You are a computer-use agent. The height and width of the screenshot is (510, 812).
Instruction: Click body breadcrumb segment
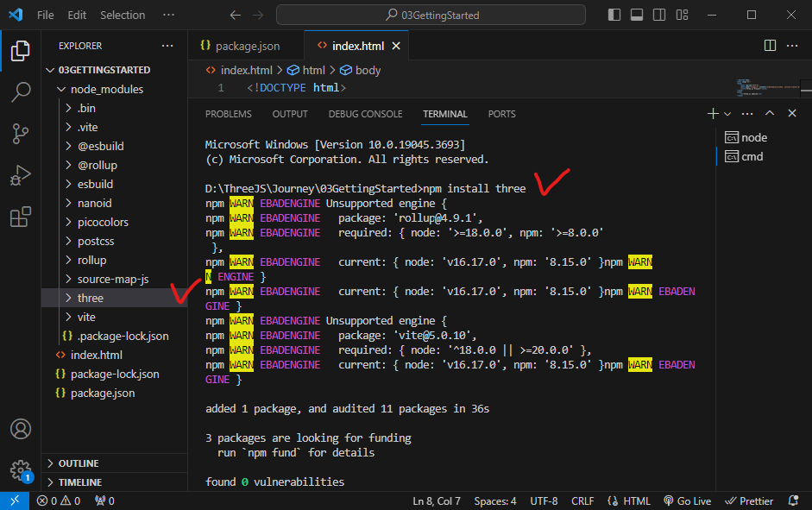[361, 71]
